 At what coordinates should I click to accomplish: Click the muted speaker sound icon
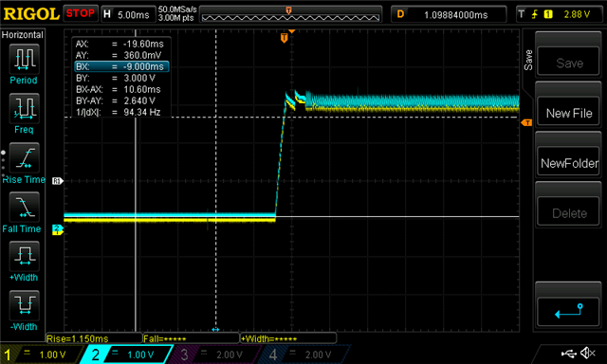pos(588,353)
